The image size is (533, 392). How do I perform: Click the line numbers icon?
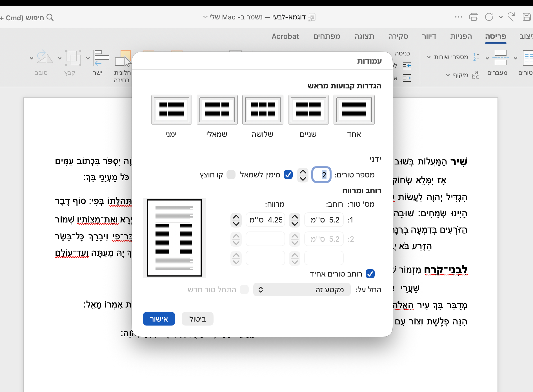click(x=476, y=57)
